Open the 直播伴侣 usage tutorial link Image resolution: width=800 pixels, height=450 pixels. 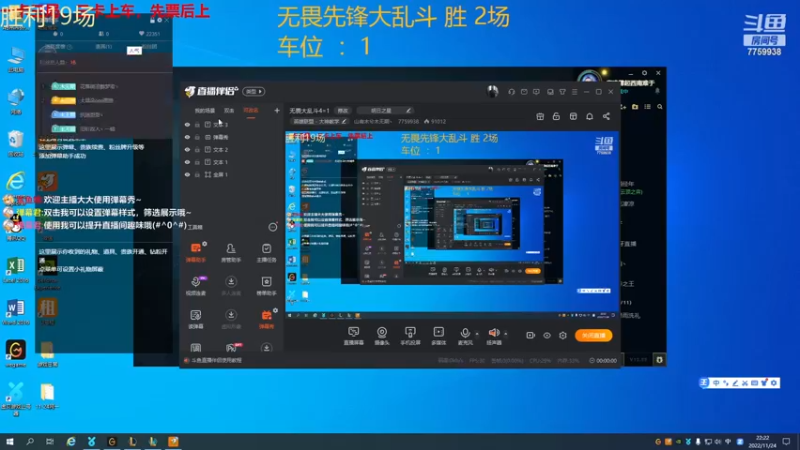pyautogui.click(x=216, y=360)
